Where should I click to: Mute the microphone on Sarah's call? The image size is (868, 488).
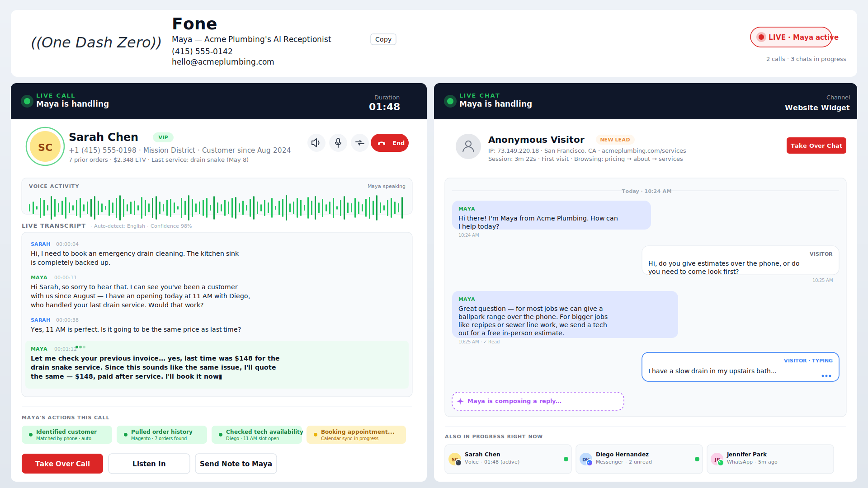click(x=338, y=143)
